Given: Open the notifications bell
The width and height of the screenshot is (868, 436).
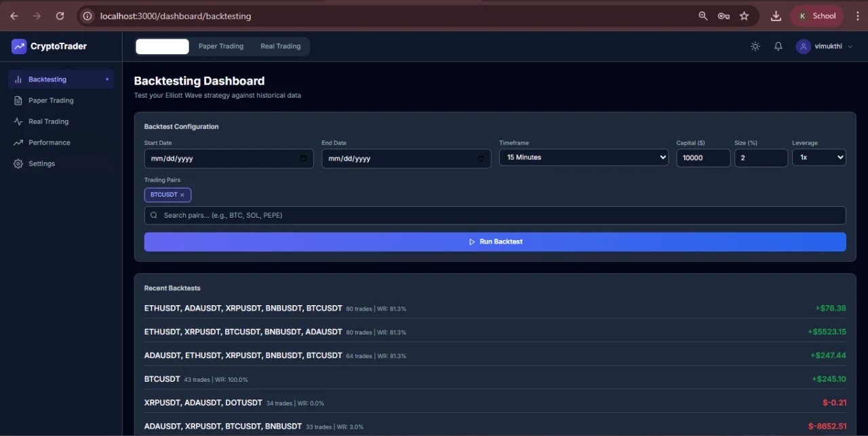Looking at the screenshot, I should coord(778,46).
